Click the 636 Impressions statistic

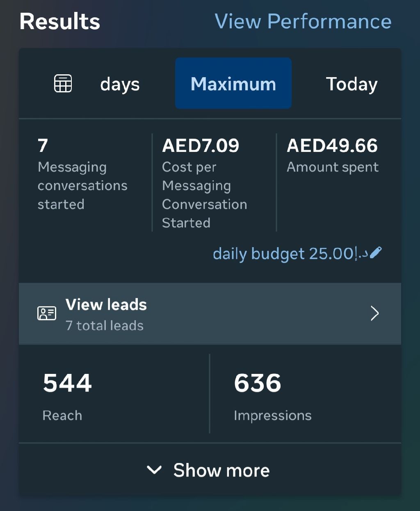click(272, 395)
